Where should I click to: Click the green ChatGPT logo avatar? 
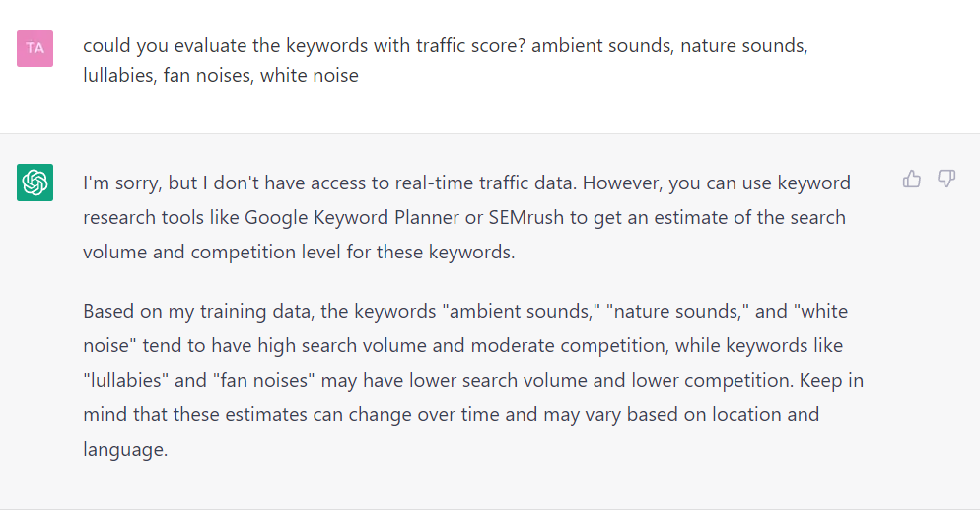35,183
